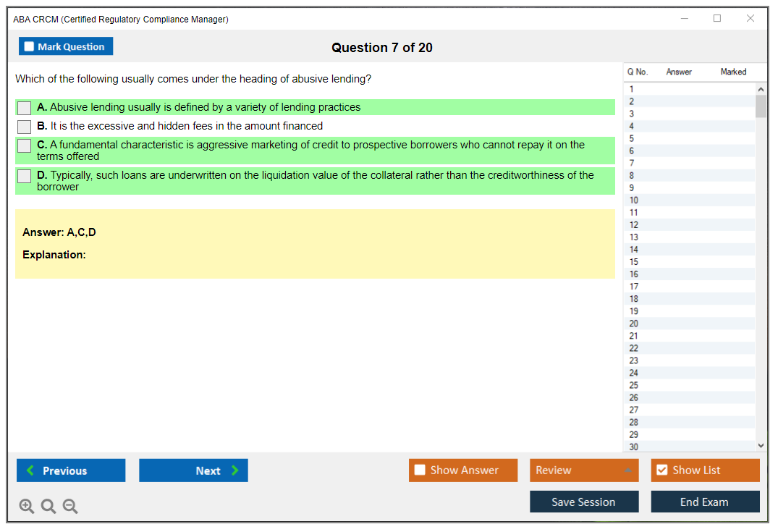Image resolution: width=778 pixels, height=532 pixels.
Task: Select answer option B checkbox
Action: 25,127
